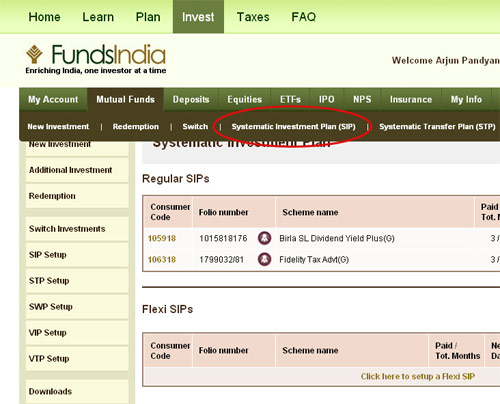Go to the Insurance tab

click(411, 99)
